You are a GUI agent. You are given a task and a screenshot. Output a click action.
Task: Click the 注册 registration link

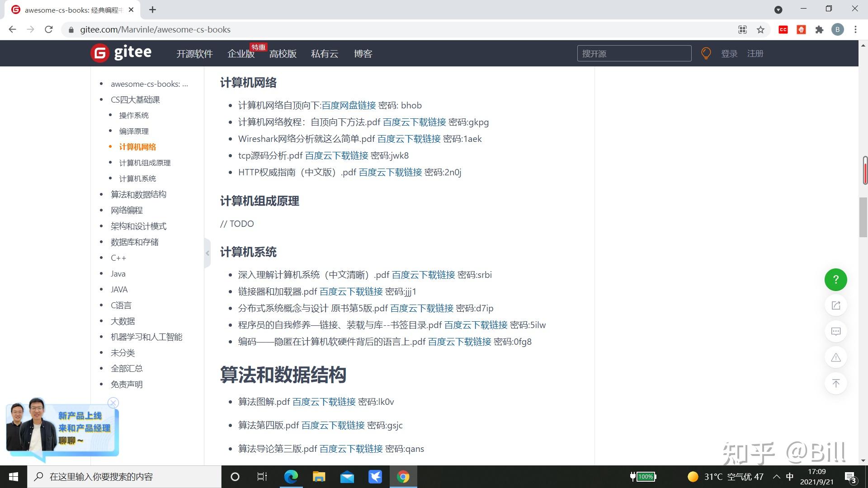(755, 53)
